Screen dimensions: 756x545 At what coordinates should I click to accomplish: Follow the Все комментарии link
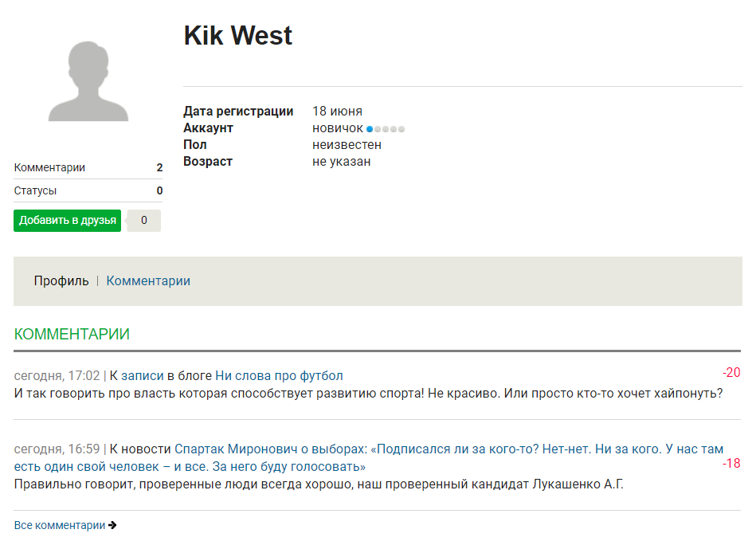(x=59, y=525)
